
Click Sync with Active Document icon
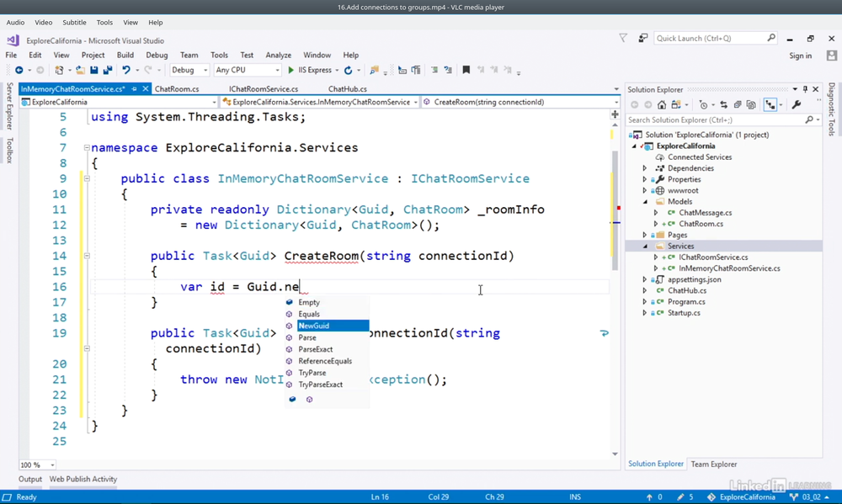(x=723, y=105)
